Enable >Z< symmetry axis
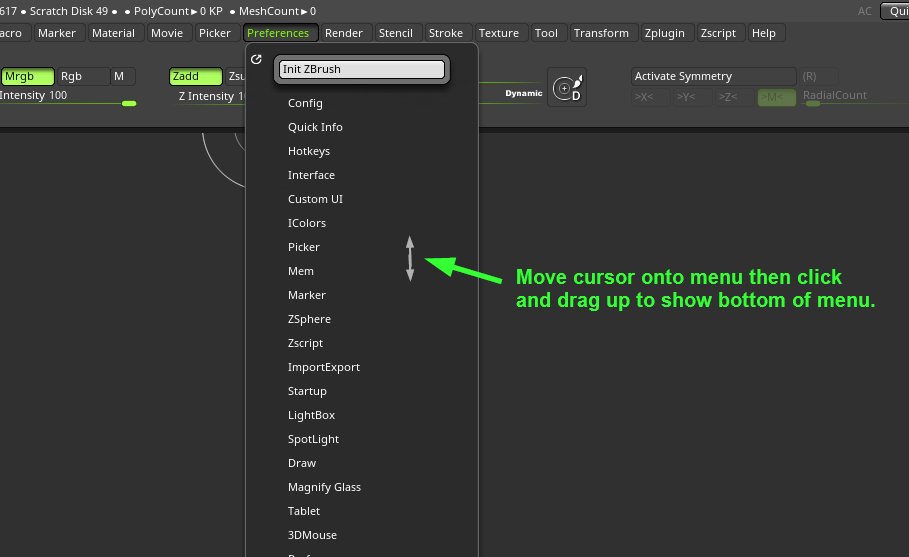The image size is (909, 557). pos(735,97)
